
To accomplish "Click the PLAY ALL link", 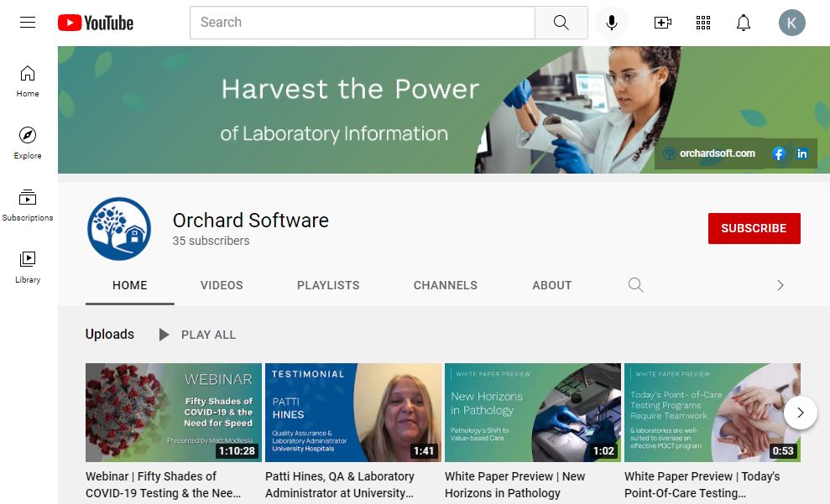I will 209,335.
